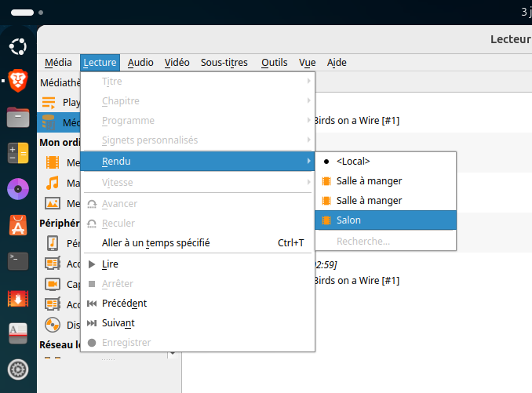The height and width of the screenshot is (393, 532).
Task: Open Ubuntu Software store from dock
Action: coord(18,225)
